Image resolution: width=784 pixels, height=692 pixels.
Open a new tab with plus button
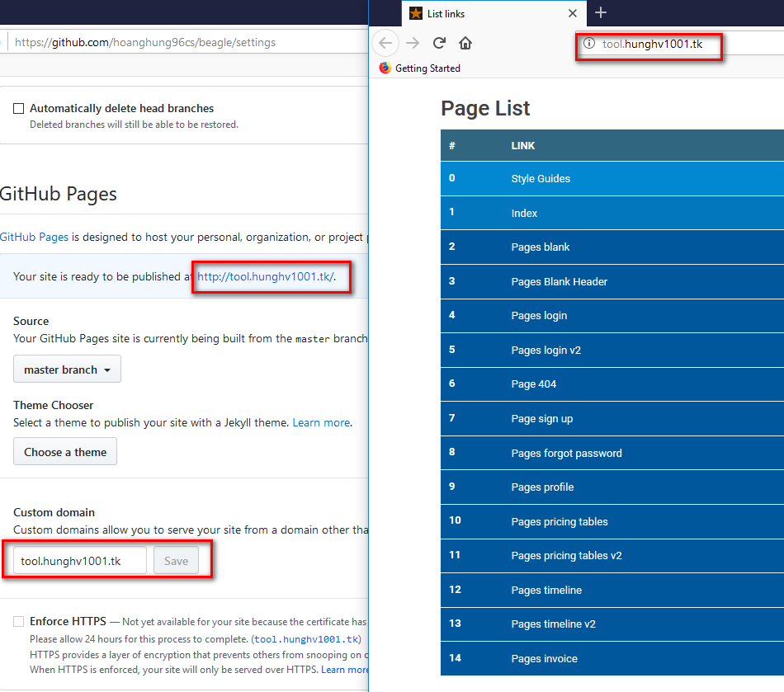tap(601, 12)
